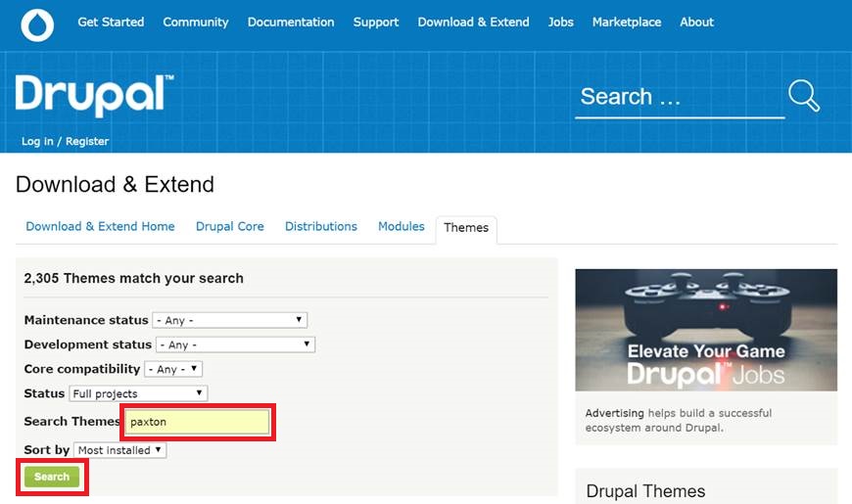Screen dimensions: 852x504
Task: Click the large Drupal wordmark logo
Action: tap(95, 95)
